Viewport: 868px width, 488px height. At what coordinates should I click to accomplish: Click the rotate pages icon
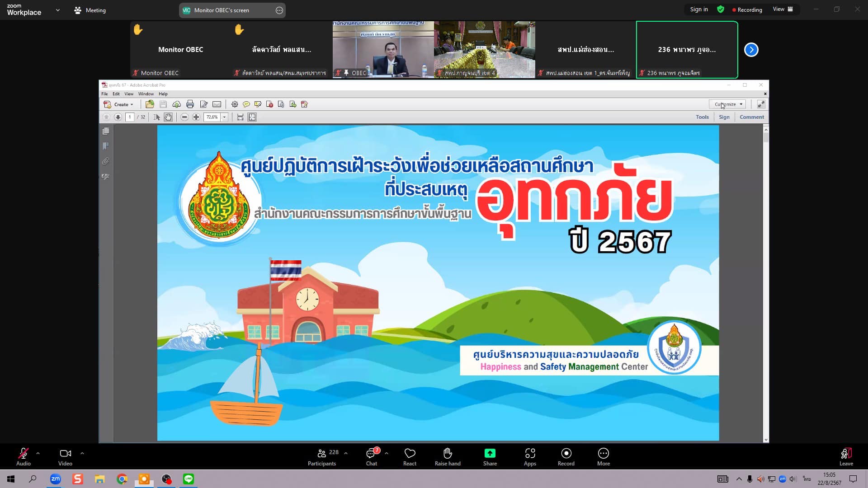[281, 104]
